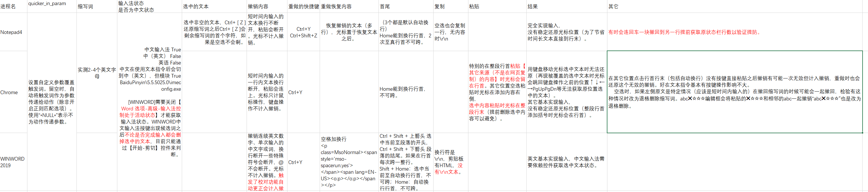The image size is (868, 192).
Task: Select the cell starting "特别的在整段行首粘贴"
Action: 497,92
